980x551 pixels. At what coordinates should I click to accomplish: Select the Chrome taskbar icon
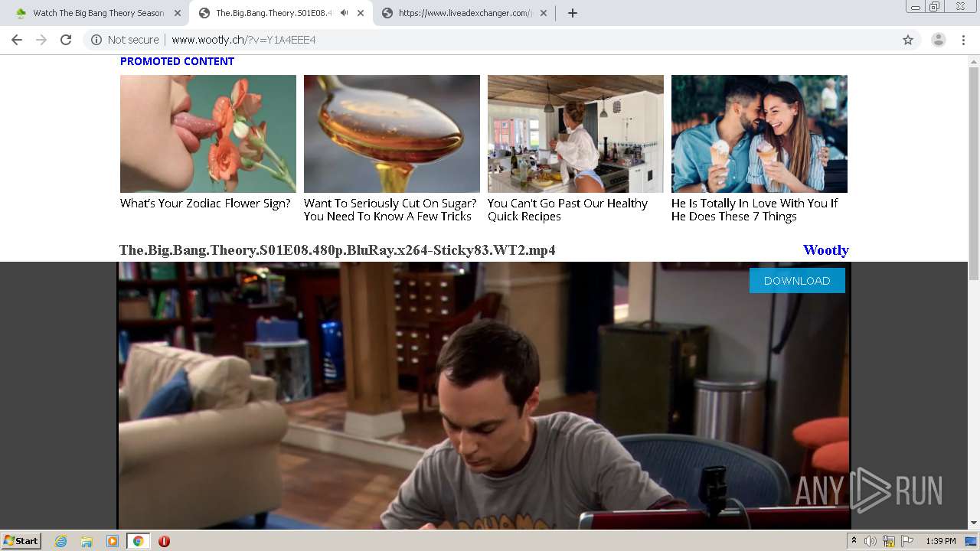coord(138,541)
